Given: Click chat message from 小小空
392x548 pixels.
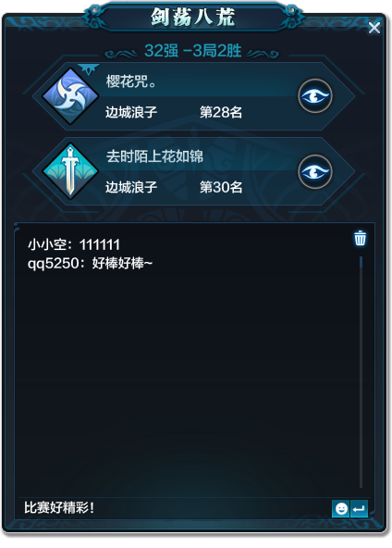Looking at the screenshot, I should point(74,244).
